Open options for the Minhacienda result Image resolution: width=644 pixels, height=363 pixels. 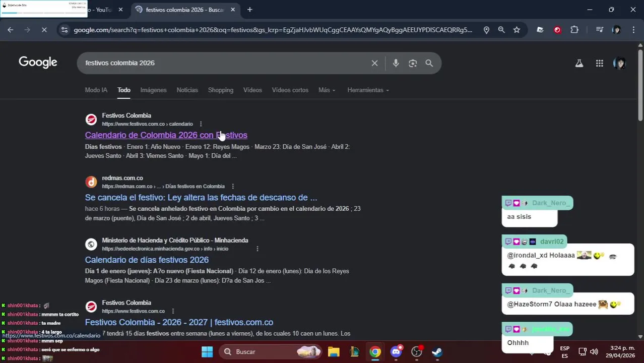click(x=257, y=249)
